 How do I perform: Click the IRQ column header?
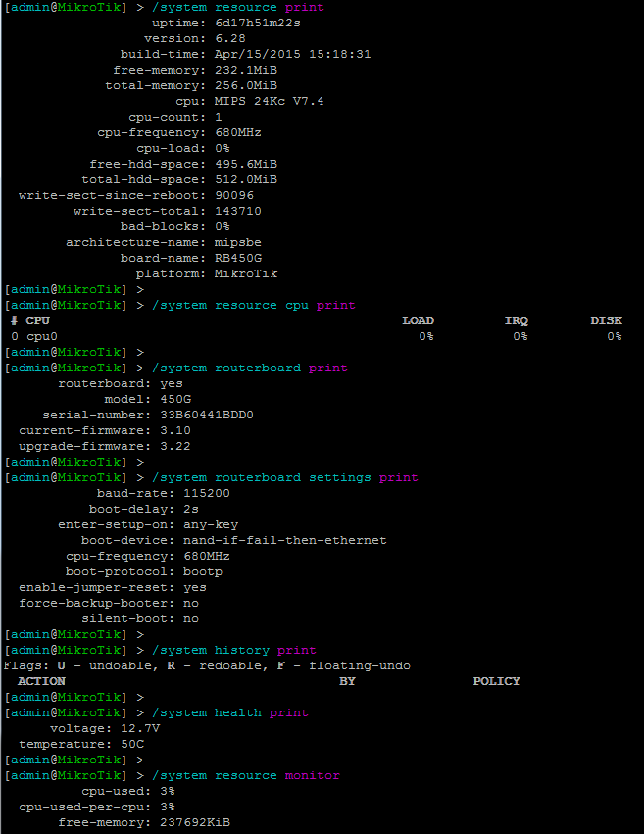tap(516, 320)
